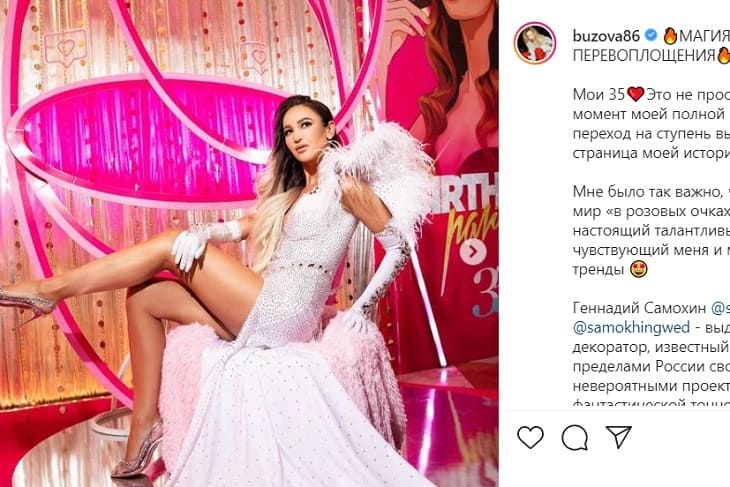Go to next photo using the carousel arrow

point(473,252)
